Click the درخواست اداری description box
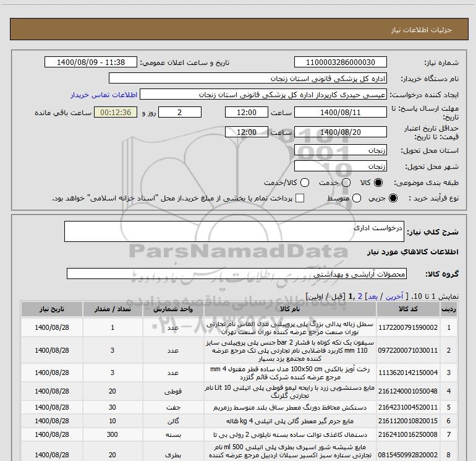The image size is (476, 461). [x=234, y=231]
